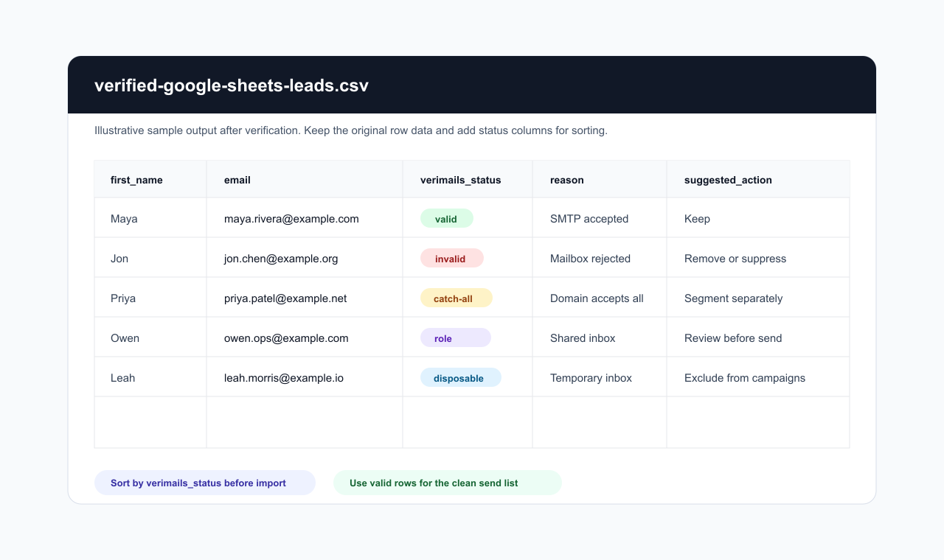Select the verimails_status column header
Viewport: 944px width, 560px height.
468,180
